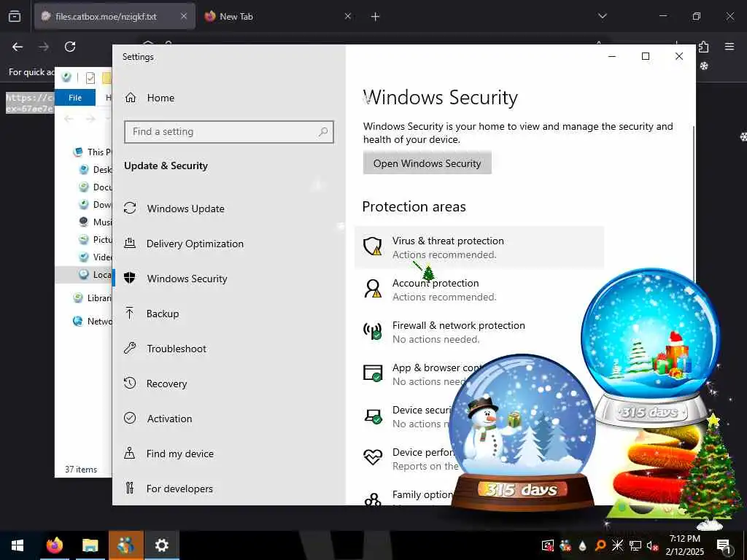Viewport: 747px width, 560px height.
Task: Open For developers settings page
Action: 169,489
